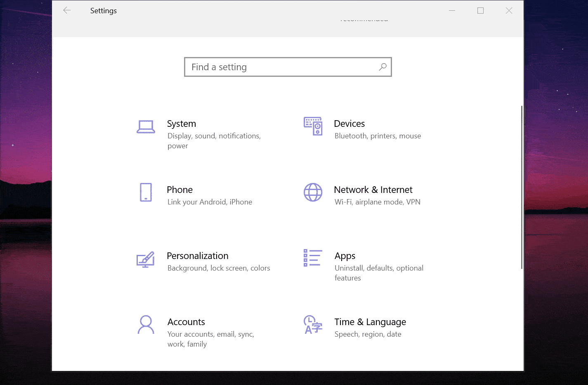Open System settings via the laptop icon

(x=146, y=127)
